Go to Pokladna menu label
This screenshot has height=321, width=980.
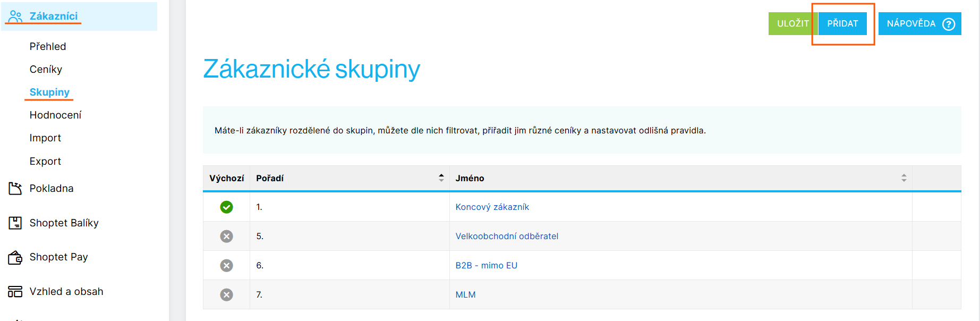(52, 188)
